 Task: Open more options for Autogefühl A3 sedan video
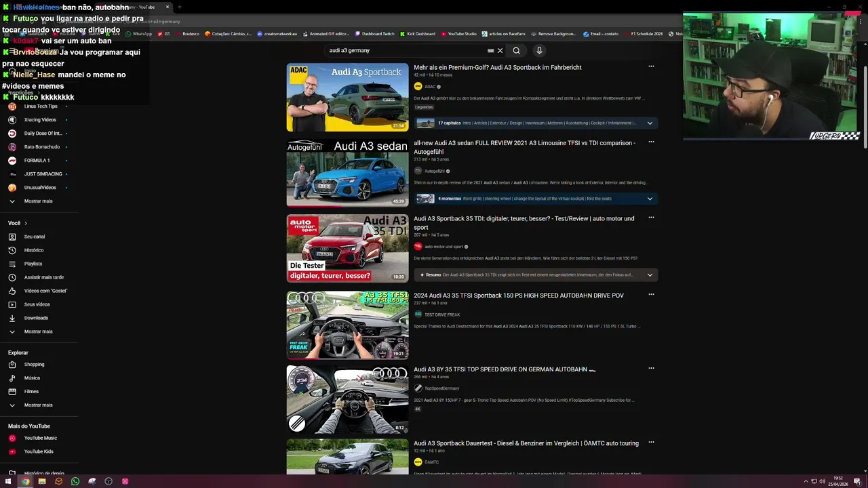tap(651, 142)
